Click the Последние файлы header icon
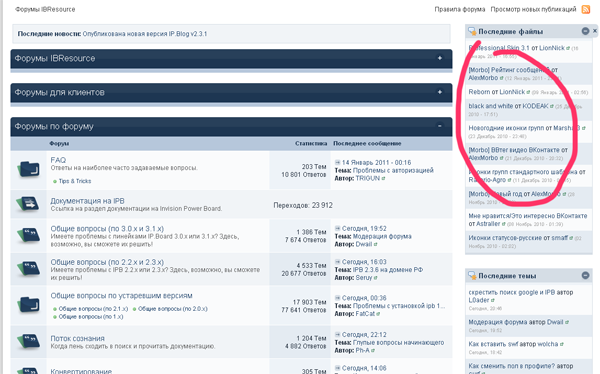The height and width of the screenshot is (374, 600). pos(472,31)
